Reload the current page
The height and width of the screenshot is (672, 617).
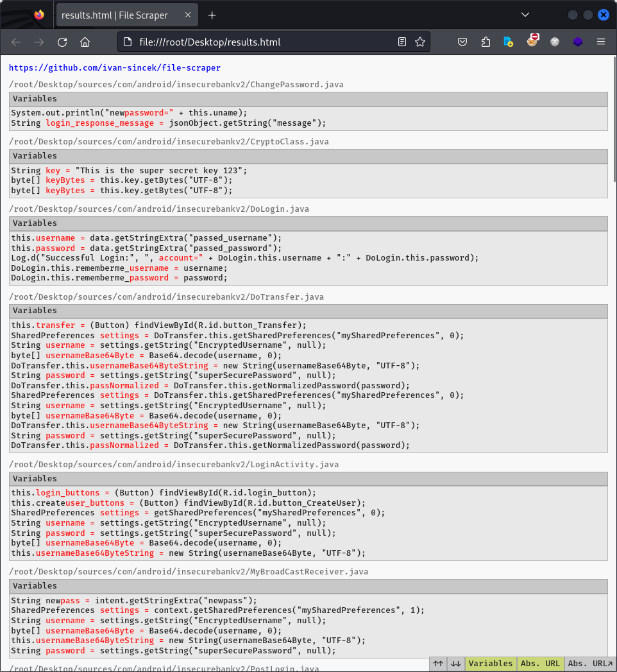click(62, 42)
